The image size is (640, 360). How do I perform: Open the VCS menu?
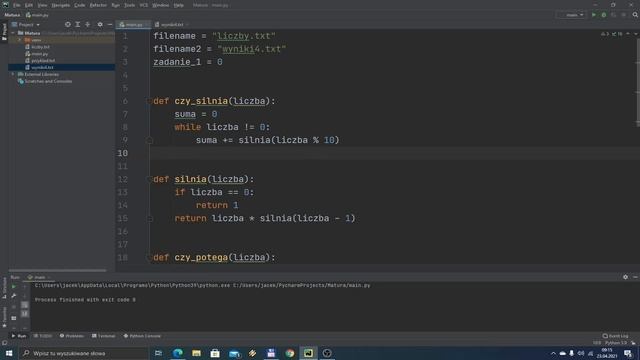144,5
